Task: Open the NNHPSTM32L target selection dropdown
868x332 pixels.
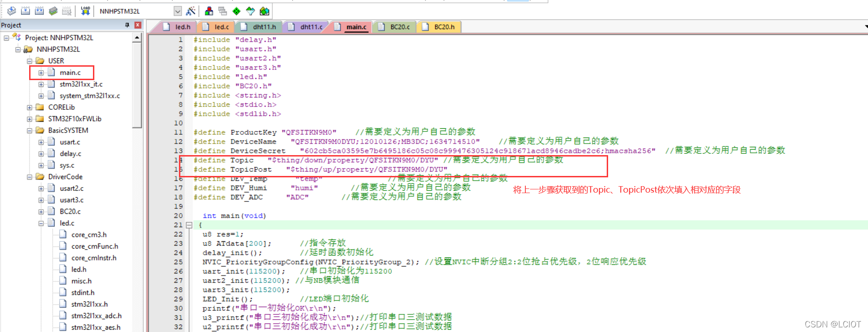Action: [x=178, y=11]
